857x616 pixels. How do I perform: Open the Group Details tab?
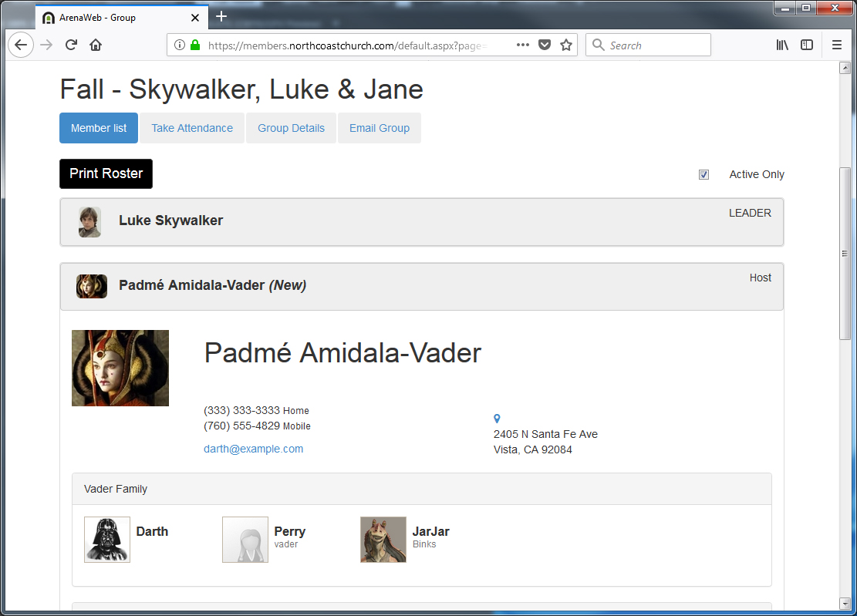click(x=291, y=128)
